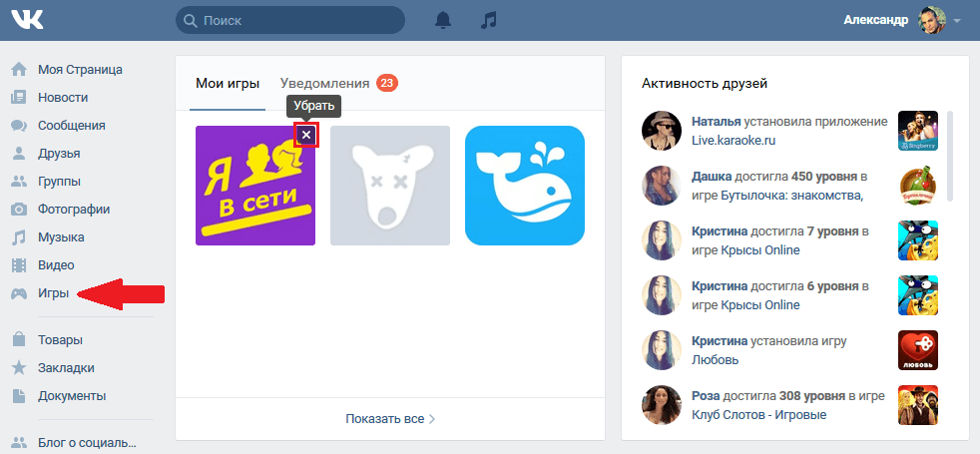Open Крысы Online icon in 7 уровня row
The width and height of the screenshot is (980, 454).
[x=918, y=240]
